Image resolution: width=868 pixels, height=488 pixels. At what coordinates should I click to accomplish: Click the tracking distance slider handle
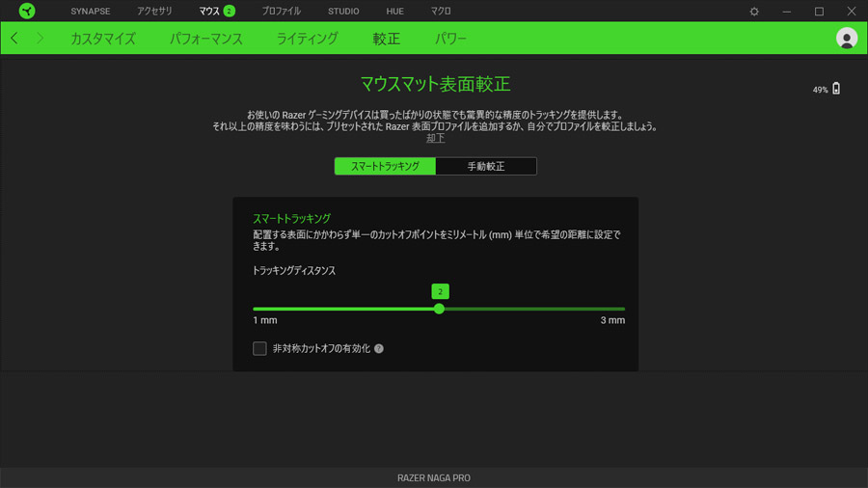click(439, 309)
